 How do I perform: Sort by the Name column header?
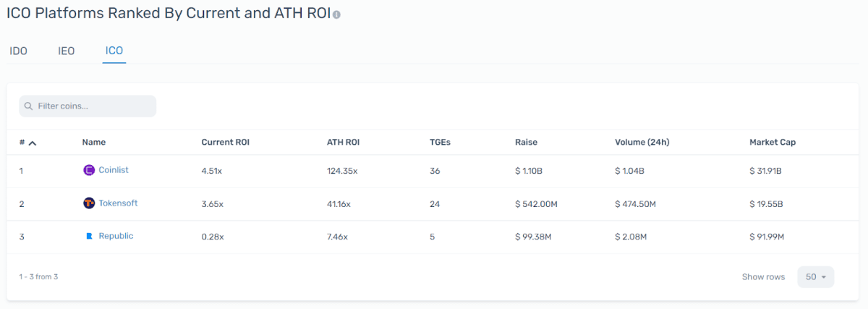[x=94, y=143]
